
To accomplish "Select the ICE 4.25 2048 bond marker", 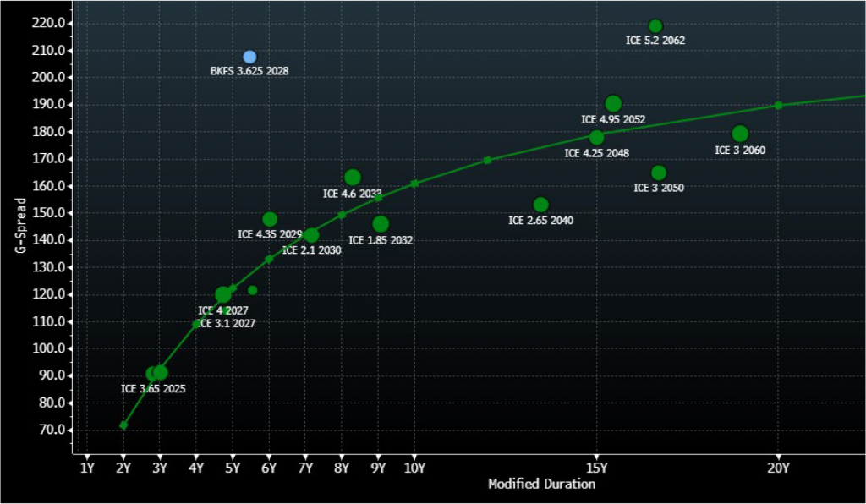I will click(597, 138).
